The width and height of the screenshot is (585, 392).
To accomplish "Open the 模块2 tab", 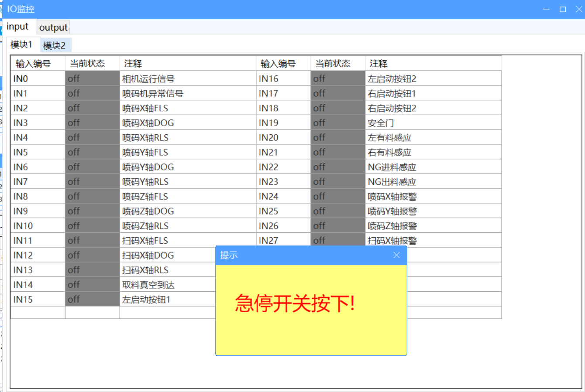I will click(55, 45).
